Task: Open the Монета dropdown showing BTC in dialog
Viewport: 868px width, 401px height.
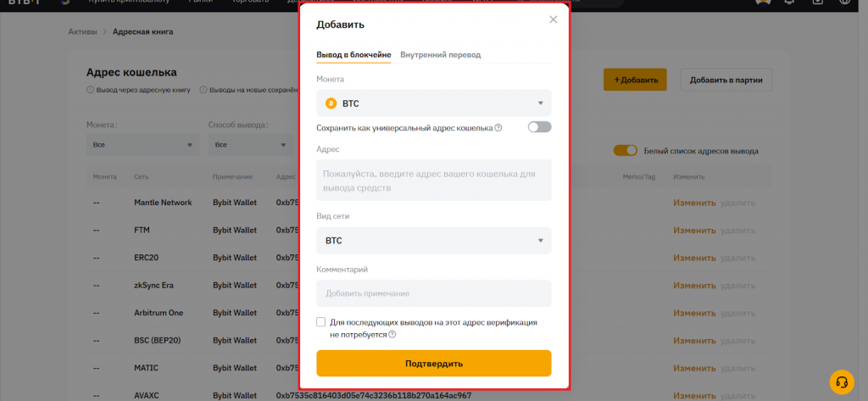Action: (434, 103)
